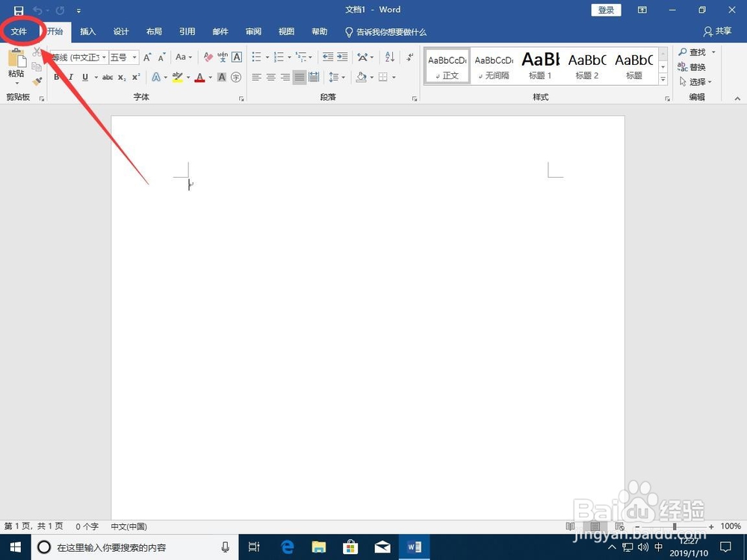
Task: Click the bullets list icon
Action: (257, 57)
